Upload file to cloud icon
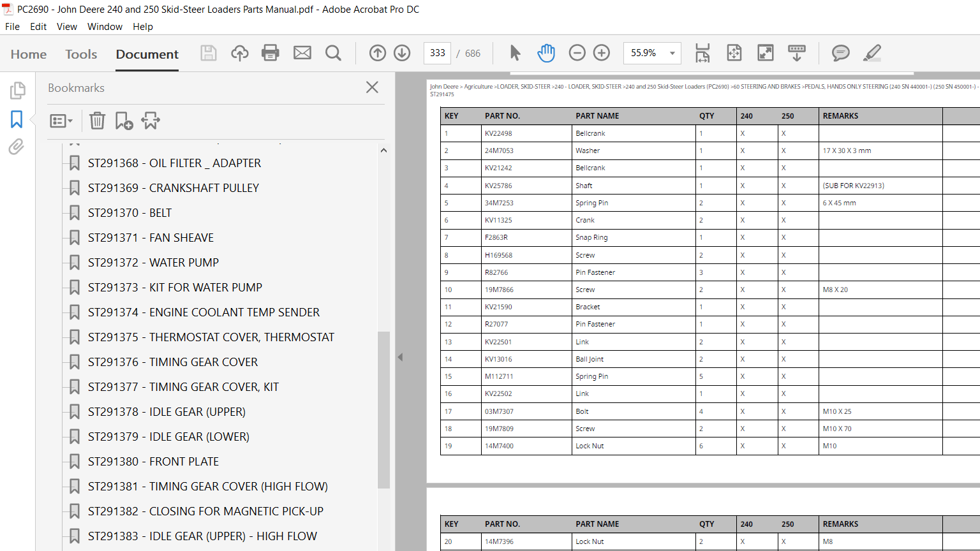 coord(240,53)
